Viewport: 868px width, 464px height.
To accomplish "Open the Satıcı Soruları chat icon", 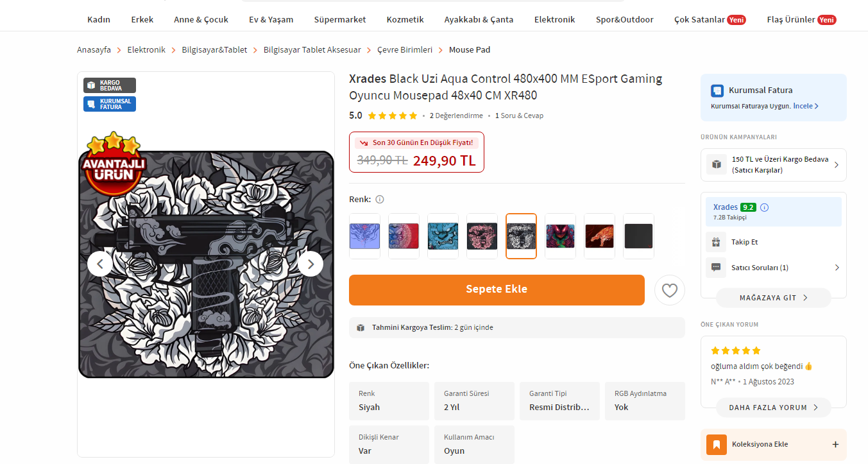I will (715, 268).
